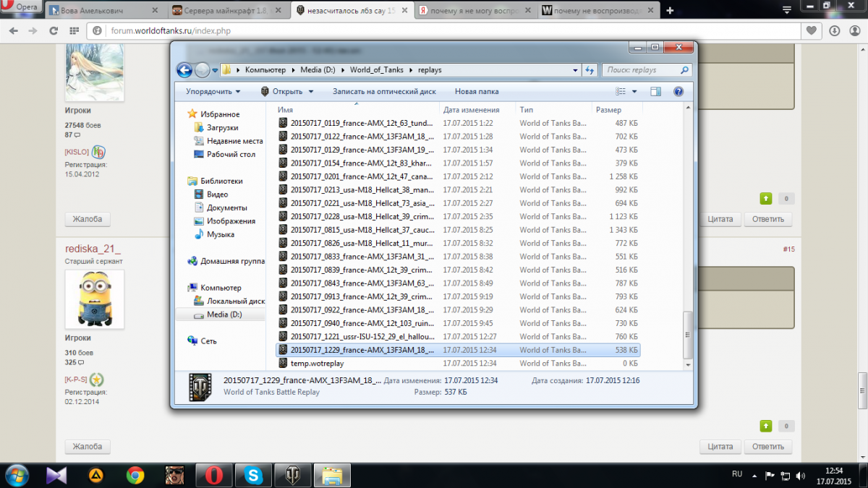
Task: Open new browser tab with plus button
Action: (670, 11)
